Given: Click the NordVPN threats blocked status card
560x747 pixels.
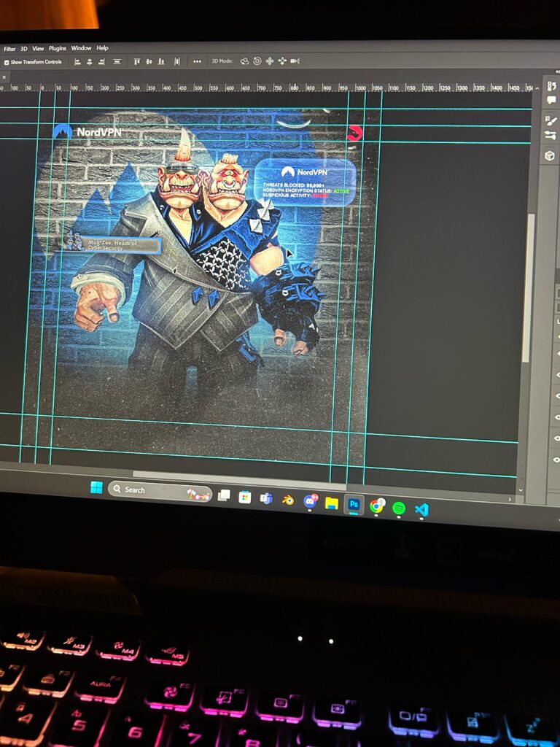Looking at the screenshot, I should pyautogui.click(x=306, y=182).
